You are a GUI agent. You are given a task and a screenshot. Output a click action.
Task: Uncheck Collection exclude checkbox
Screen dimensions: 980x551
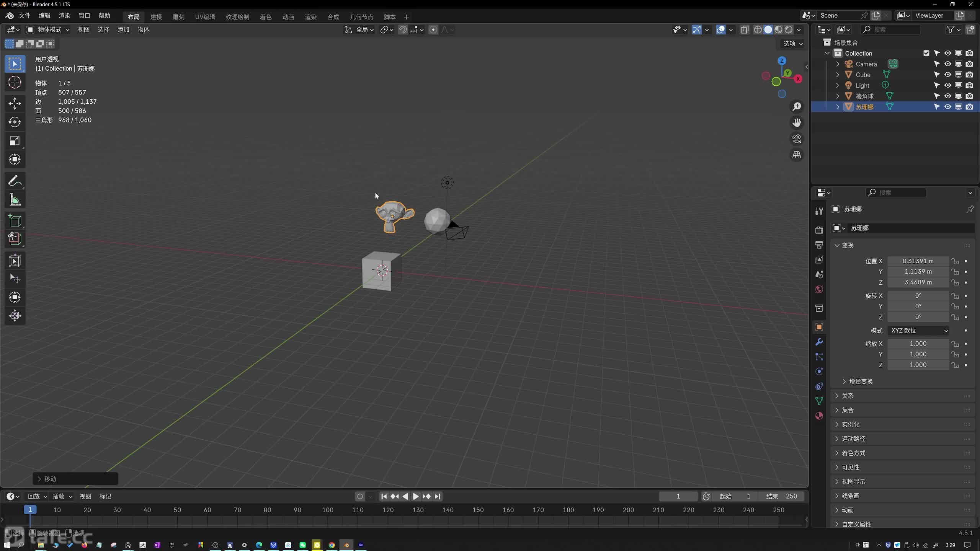click(926, 53)
